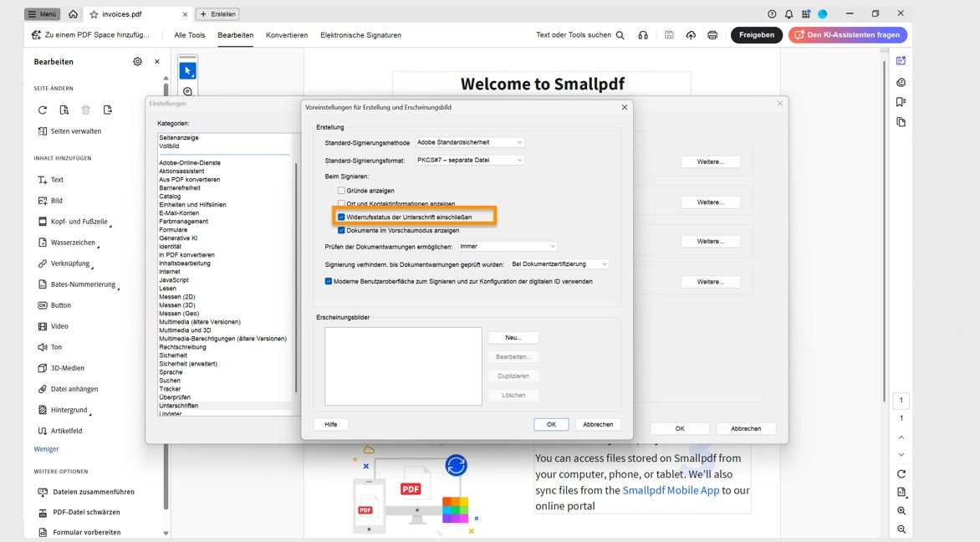
Task: Click the Freigeben button
Action: (756, 35)
